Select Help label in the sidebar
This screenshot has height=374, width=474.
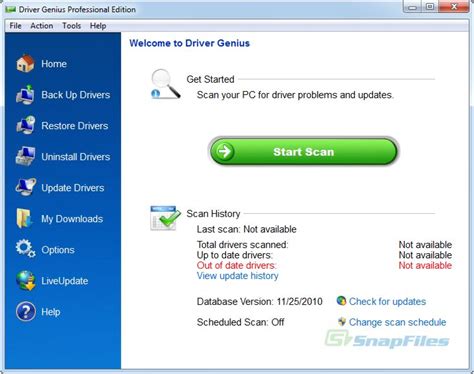(x=51, y=312)
